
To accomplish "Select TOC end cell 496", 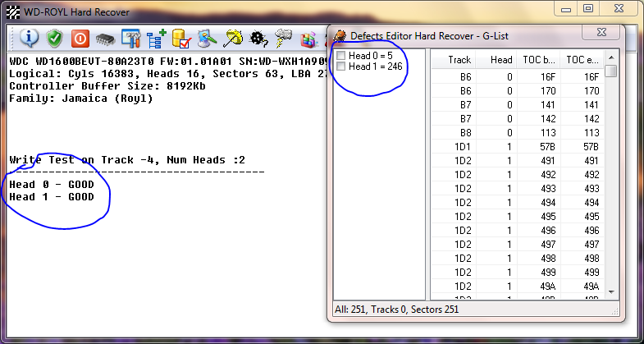I will [582, 230].
